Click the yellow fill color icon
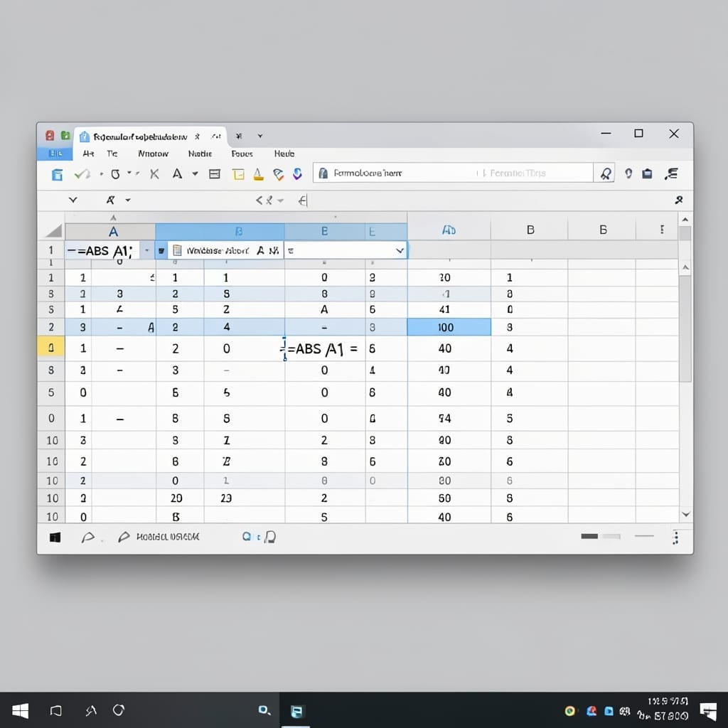The width and height of the screenshot is (728, 728). click(x=259, y=174)
